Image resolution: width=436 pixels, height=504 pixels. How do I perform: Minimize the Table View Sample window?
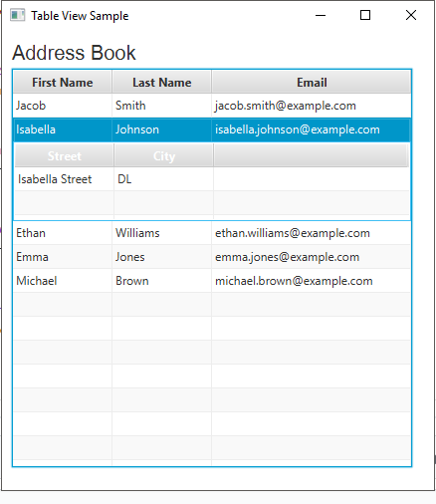tap(321, 15)
